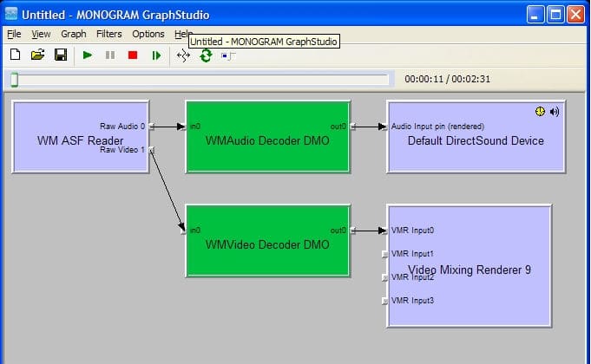591x364 pixels.
Task: Click the 00:00:11 / 00:02:31 time display
Action: [x=448, y=79]
